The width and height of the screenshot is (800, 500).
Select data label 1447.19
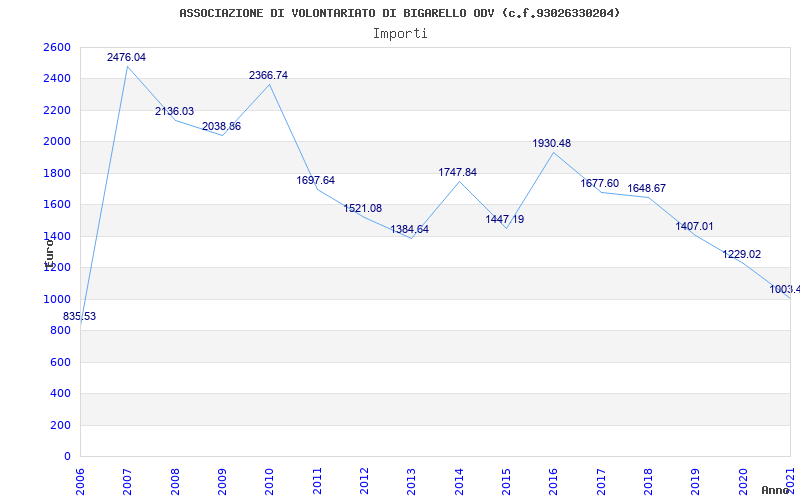(505, 219)
